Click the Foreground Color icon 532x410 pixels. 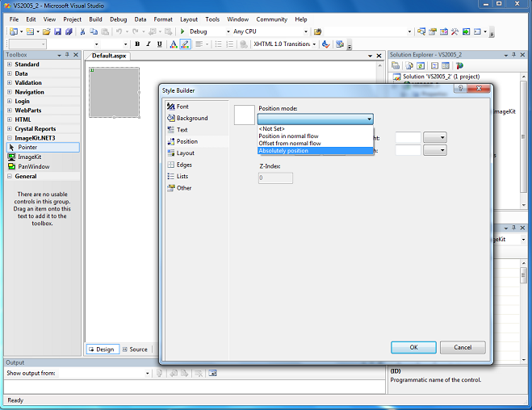point(174,44)
